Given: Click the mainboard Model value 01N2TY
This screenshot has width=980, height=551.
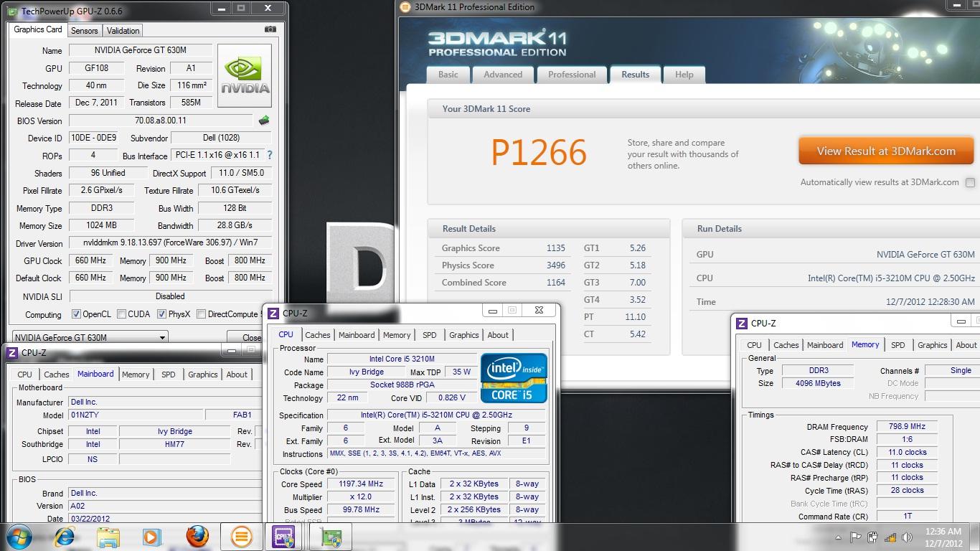Looking at the screenshot, I should (x=136, y=415).
